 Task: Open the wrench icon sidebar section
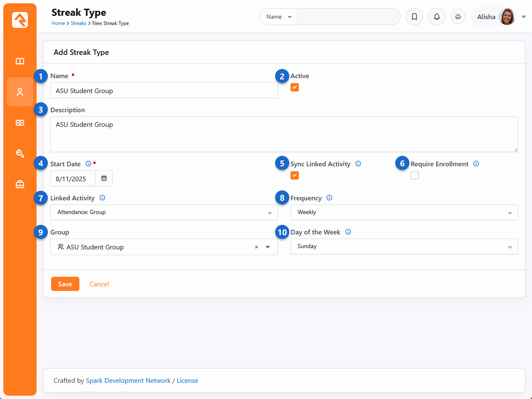pyautogui.click(x=20, y=154)
